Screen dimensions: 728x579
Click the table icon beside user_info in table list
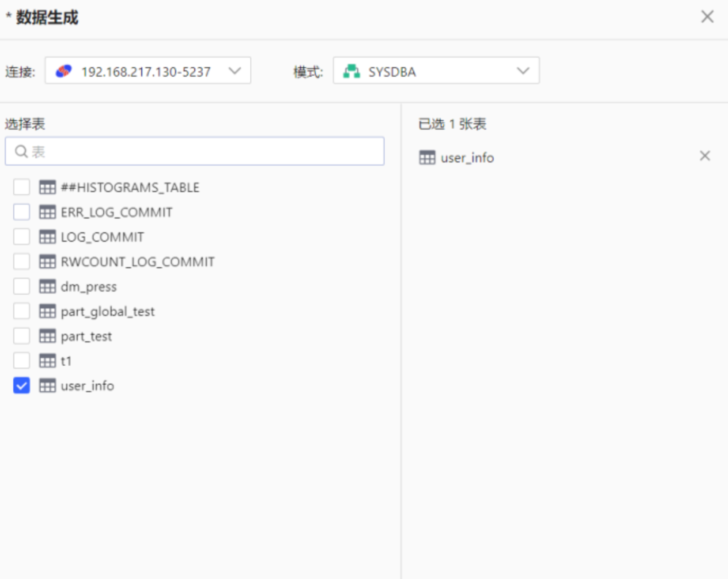47,386
